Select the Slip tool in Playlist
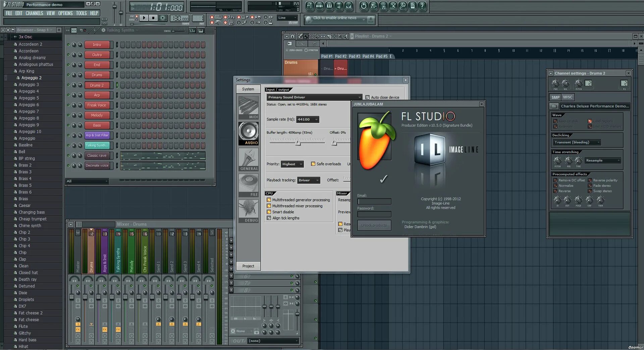 click(x=323, y=36)
